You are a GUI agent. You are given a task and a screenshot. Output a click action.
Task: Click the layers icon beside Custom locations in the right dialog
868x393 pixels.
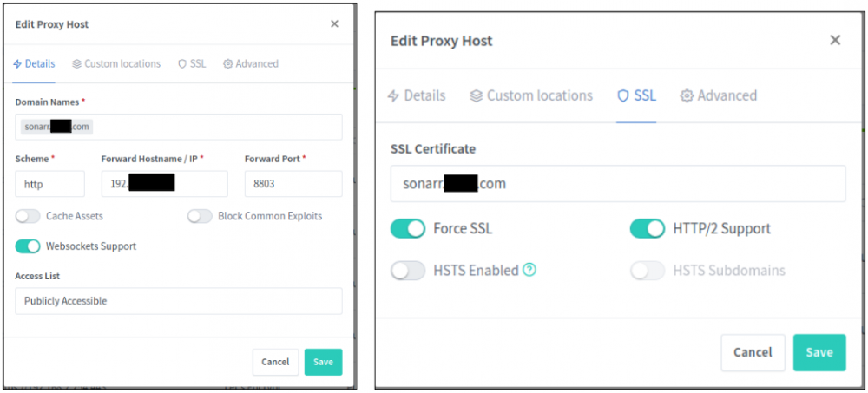click(x=476, y=95)
